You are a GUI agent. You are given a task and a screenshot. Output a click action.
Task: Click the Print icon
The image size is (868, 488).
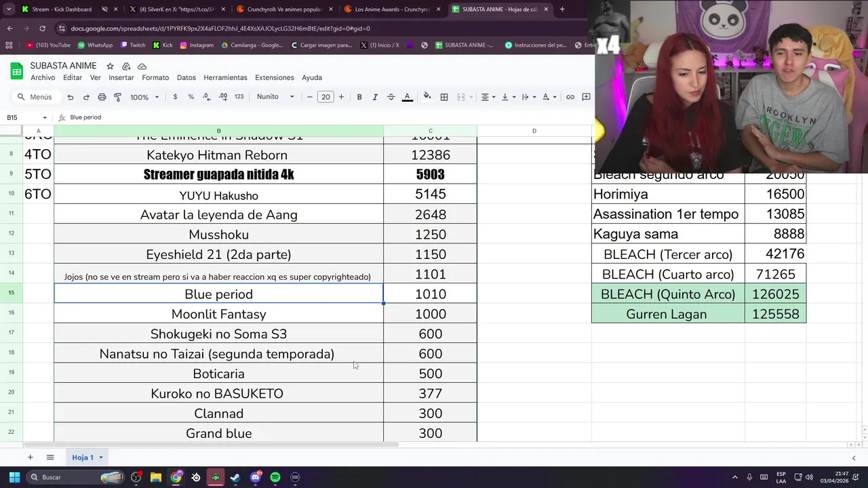[102, 97]
